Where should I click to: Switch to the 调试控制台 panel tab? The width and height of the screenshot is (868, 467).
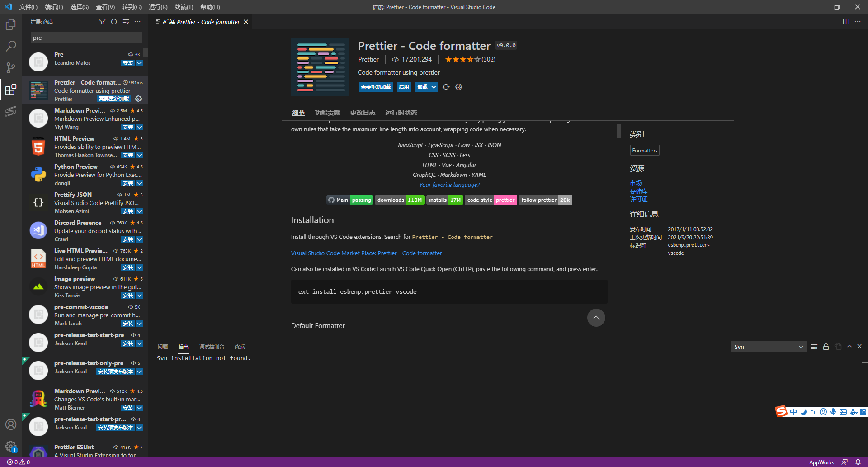(x=212, y=347)
